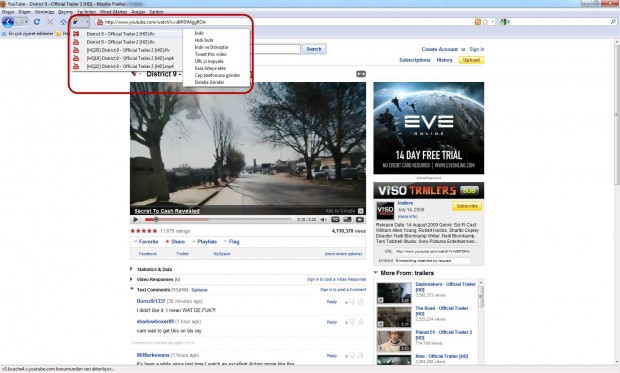Click the yellow Upload button
Image resolution: width=620 pixels, height=373 pixels.
point(471,60)
